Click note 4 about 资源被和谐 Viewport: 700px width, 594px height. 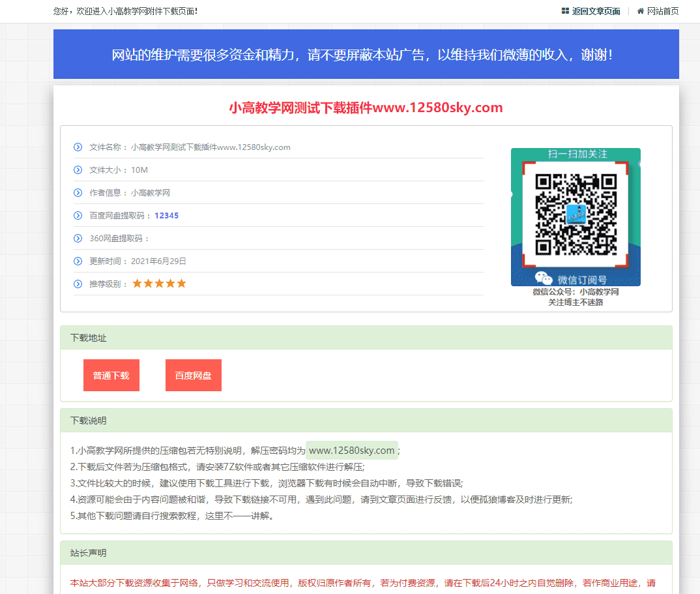pos(321,499)
